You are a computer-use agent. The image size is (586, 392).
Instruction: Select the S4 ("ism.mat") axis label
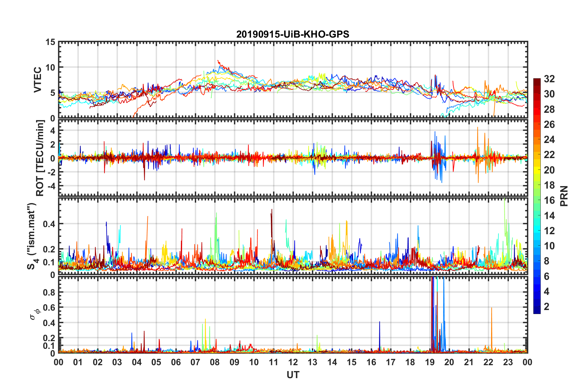pos(32,236)
